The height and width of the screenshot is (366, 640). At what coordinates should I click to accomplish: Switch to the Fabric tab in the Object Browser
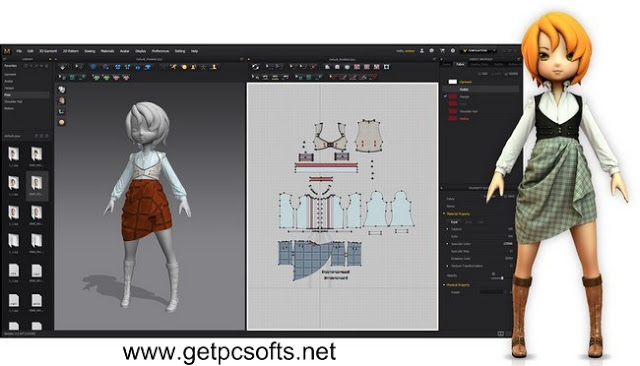click(460, 64)
